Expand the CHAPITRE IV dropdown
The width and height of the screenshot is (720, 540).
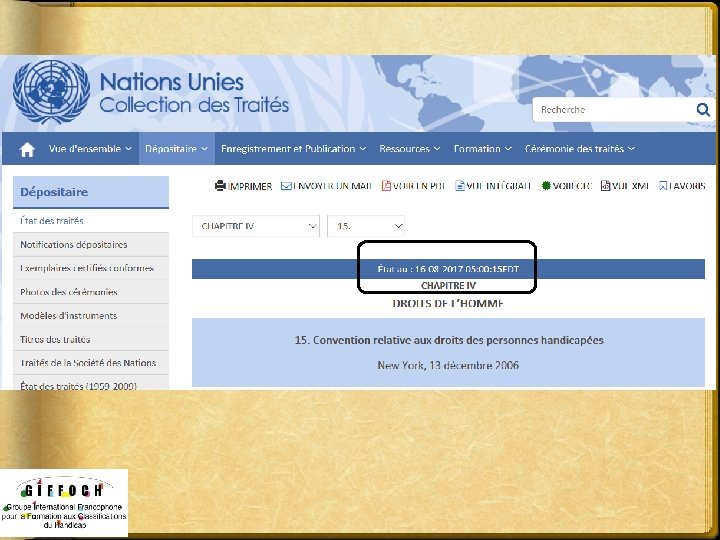click(256, 226)
